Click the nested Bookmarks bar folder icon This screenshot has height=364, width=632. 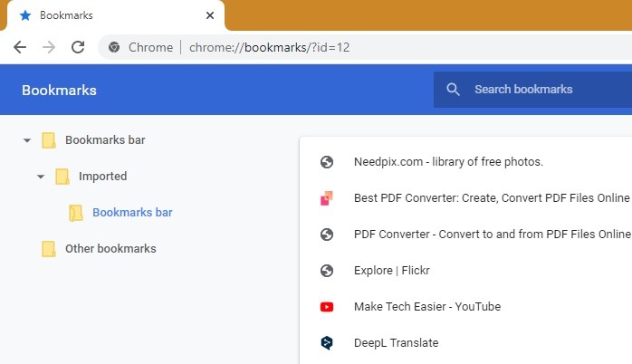(x=76, y=213)
